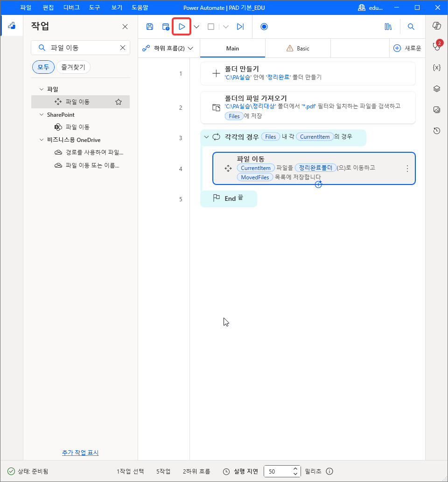
Task: Select the 모두 filter pill
Action: click(43, 67)
